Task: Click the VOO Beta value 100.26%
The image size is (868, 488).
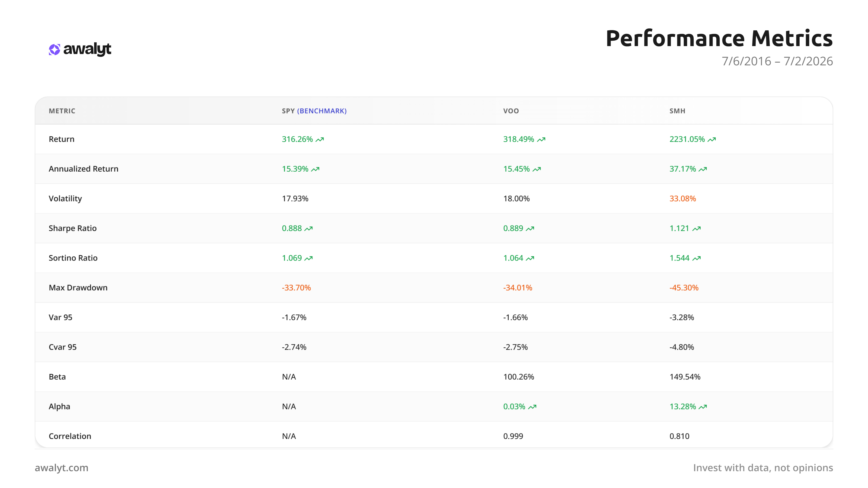Action: [x=519, y=377]
